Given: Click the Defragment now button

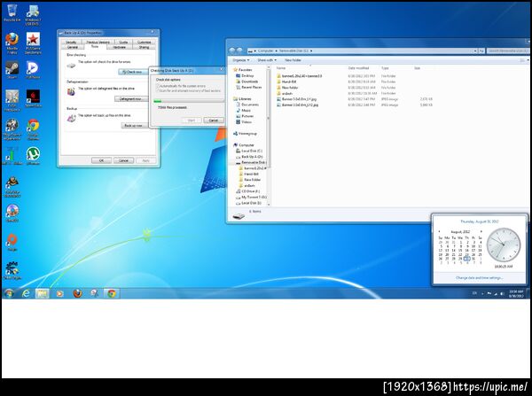Looking at the screenshot, I should (x=131, y=98).
